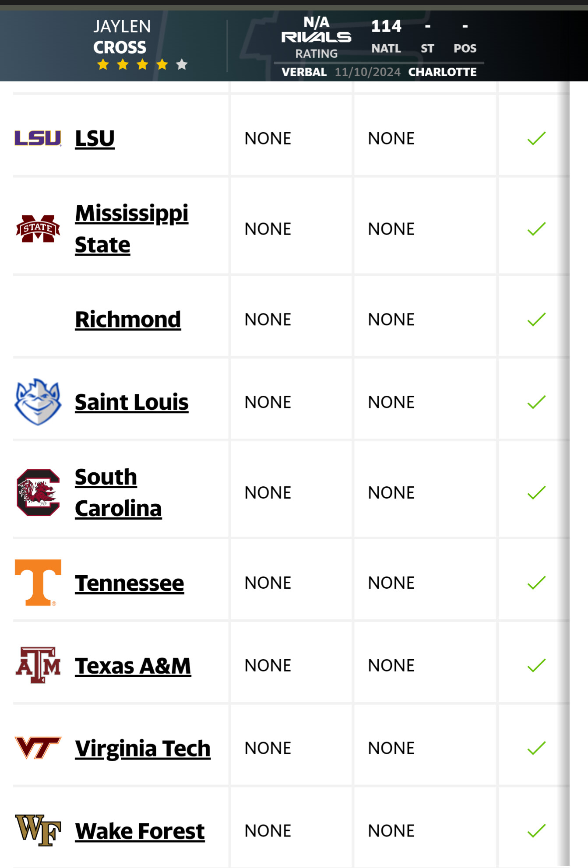Click the Wake Forest WF logo
588x868 pixels.
38,830
